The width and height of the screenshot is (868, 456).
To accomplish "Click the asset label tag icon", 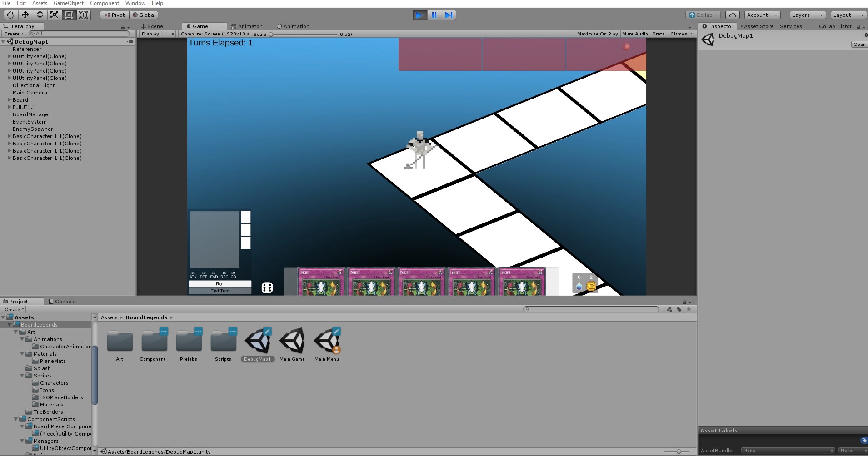I will click(x=864, y=440).
